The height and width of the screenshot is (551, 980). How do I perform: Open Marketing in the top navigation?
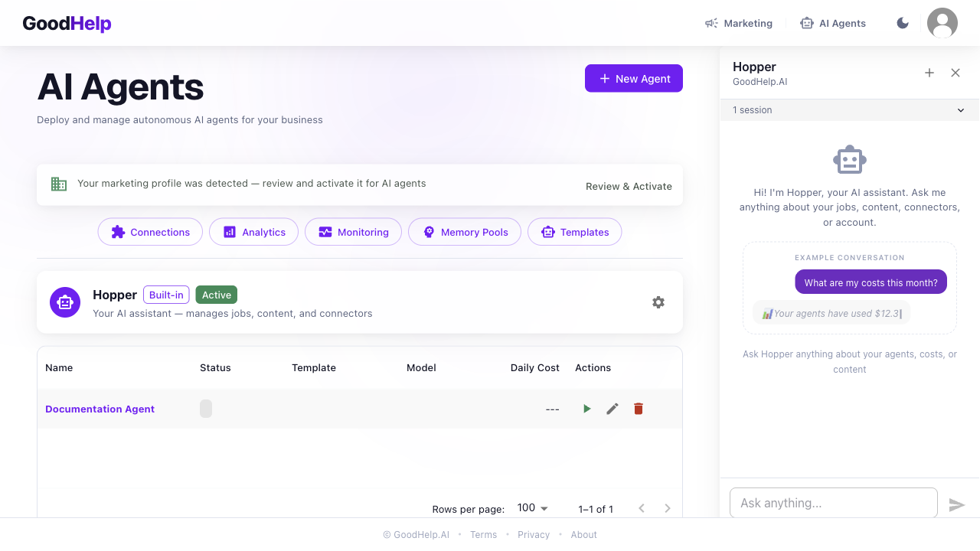[x=739, y=23]
